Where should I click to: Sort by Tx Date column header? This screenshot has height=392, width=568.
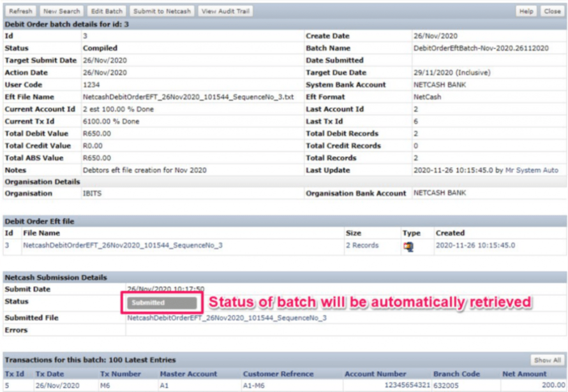tap(50, 374)
